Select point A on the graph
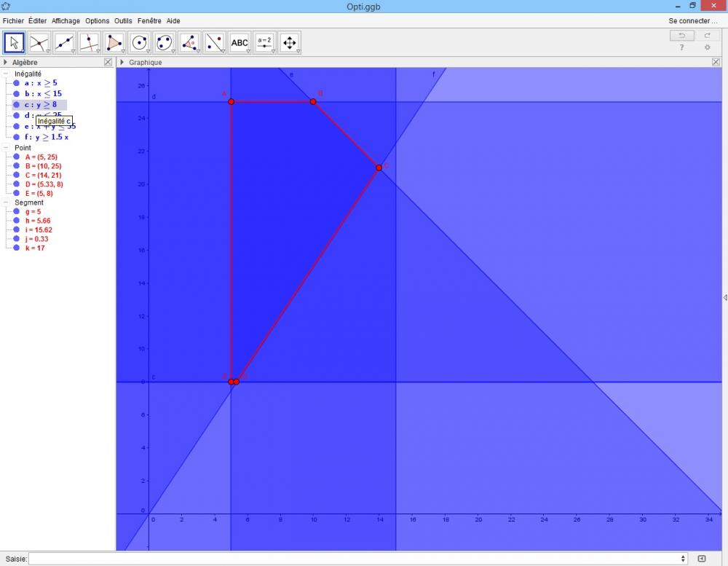Viewport: 728px width, 566px height. pyautogui.click(x=232, y=102)
